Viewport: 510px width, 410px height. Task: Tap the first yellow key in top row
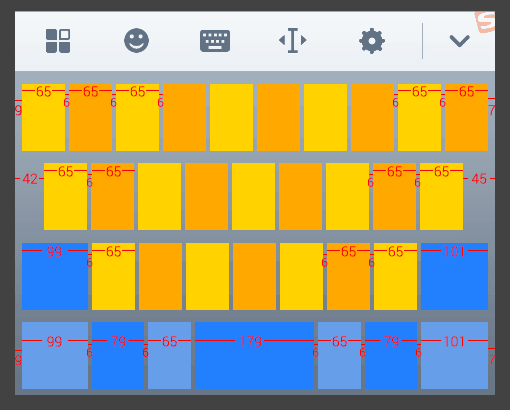[x=43, y=117]
